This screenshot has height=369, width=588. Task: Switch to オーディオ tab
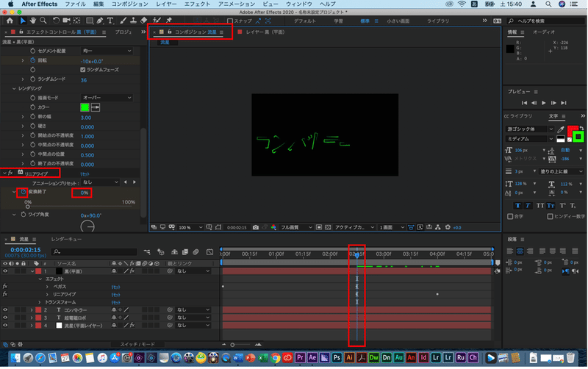coord(544,32)
